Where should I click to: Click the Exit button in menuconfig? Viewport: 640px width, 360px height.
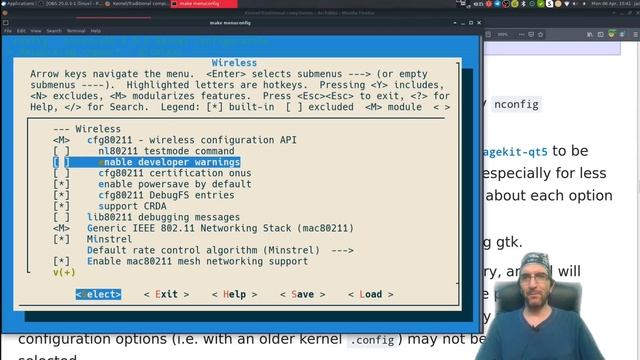coord(166,294)
